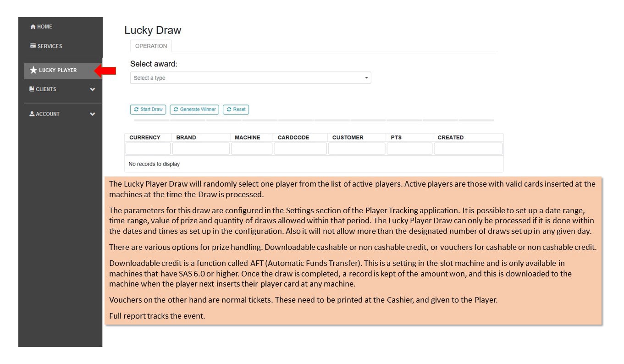The height and width of the screenshot is (364, 624).
Task: Click the refresh icon on Reset button
Action: (229, 110)
